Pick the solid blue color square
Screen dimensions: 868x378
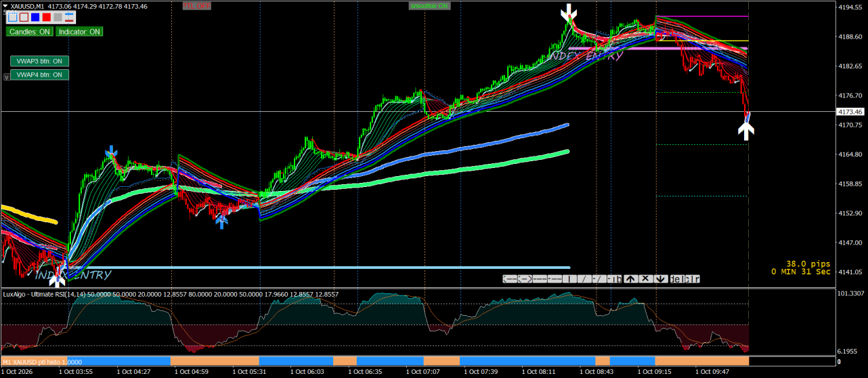point(35,17)
